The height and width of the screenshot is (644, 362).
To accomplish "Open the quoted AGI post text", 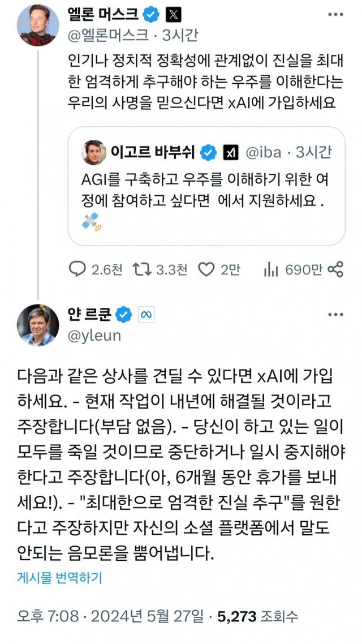I will [x=204, y=191].
